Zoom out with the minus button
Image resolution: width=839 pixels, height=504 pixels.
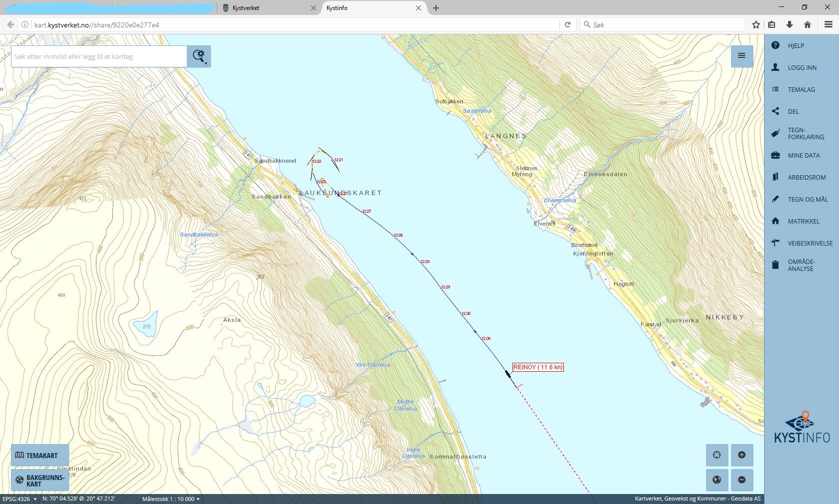742,480
